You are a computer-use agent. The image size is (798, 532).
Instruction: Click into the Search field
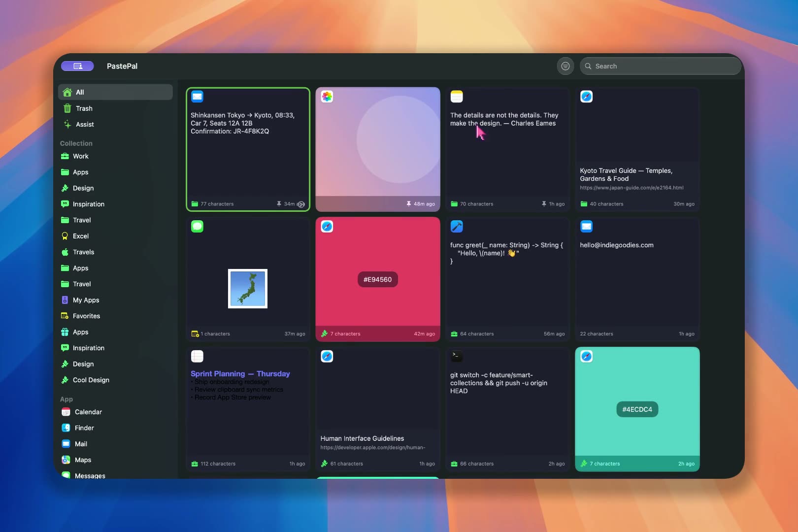[x=661, y=66]
